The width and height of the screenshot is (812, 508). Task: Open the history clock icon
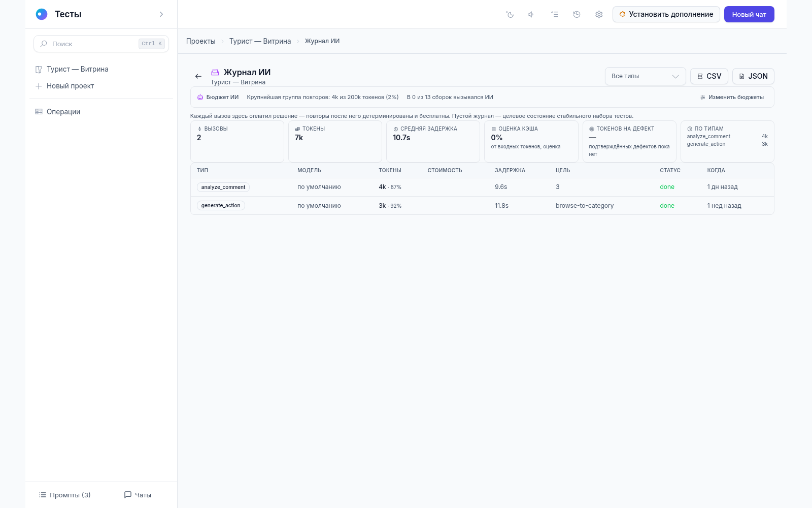(x=577, y=14)
